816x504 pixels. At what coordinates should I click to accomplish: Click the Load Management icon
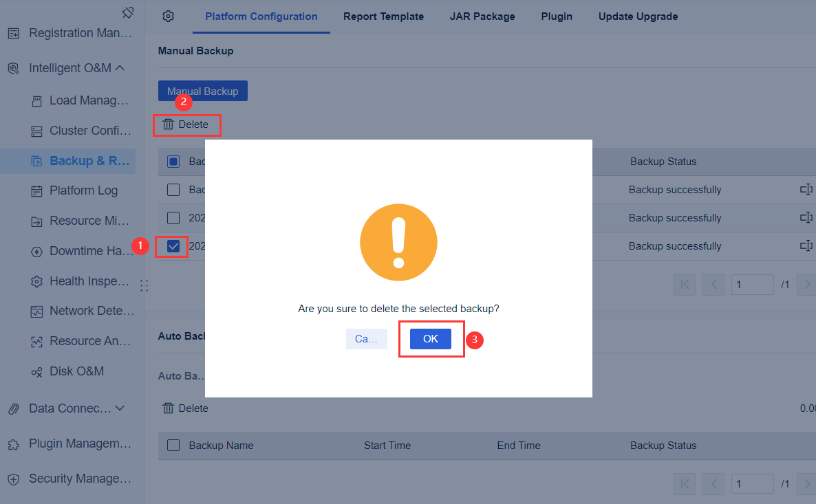point(36,101)
